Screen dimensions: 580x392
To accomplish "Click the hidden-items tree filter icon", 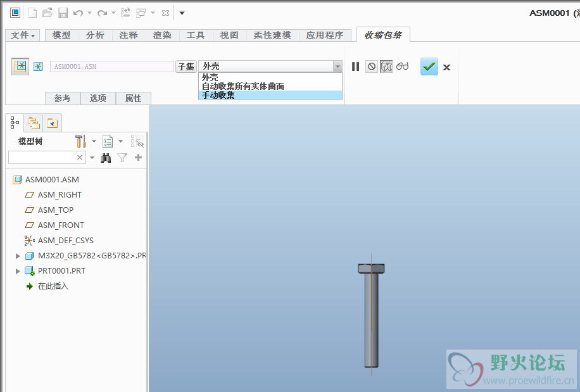I will click(137, 141).
